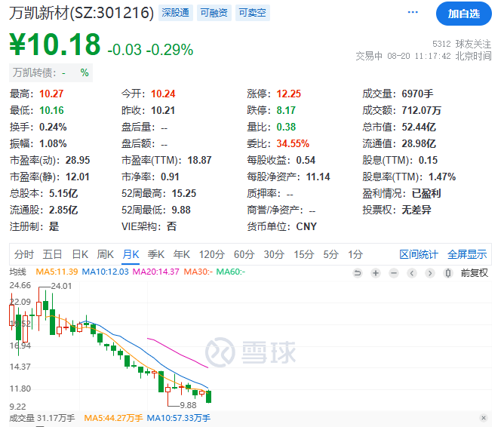Click the stock title 万凯新材(SZ:301216)

81,13
